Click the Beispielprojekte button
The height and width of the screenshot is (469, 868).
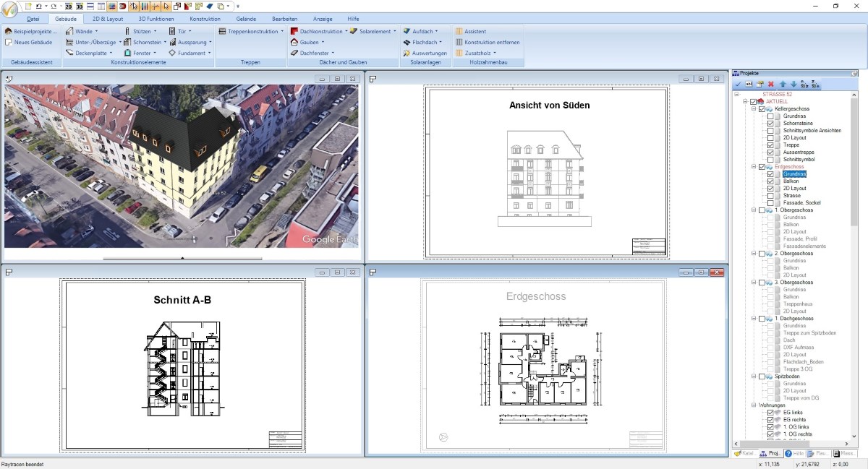32,32
